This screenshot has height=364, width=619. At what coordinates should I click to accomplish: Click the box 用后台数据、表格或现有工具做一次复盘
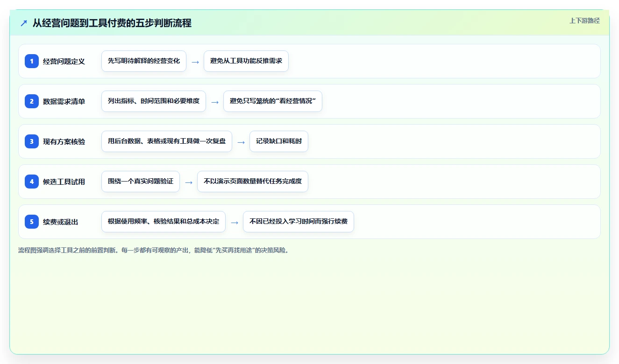coord(167,141)
